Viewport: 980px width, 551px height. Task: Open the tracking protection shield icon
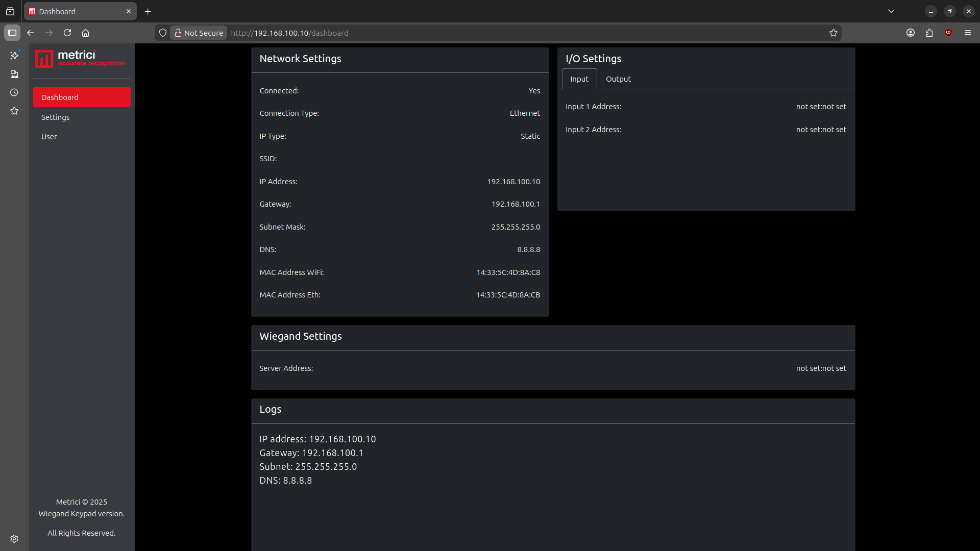pos(163,33)
